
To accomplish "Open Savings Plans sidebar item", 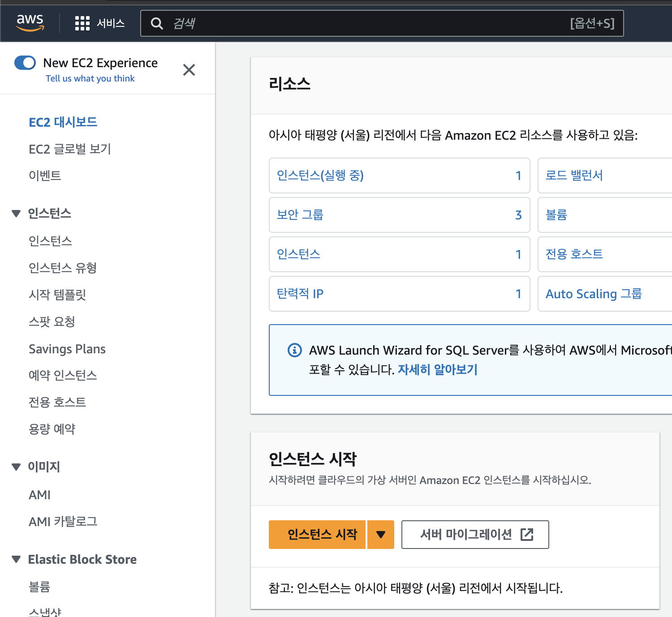I will coord(67,349).
